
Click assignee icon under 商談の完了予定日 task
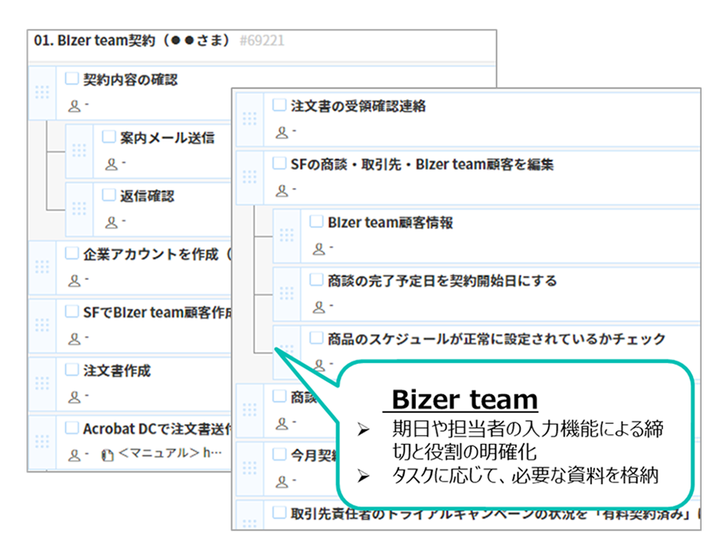319,307
